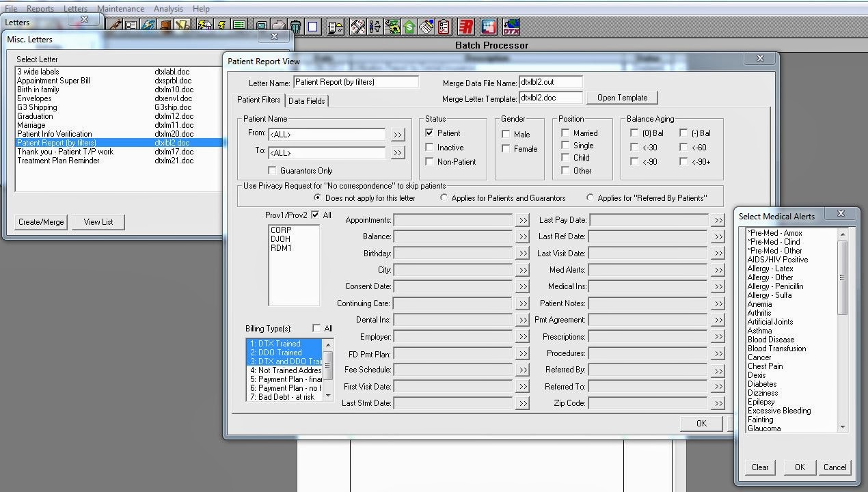Open the Fee Schedule selector arrows

tap(522, 370)
